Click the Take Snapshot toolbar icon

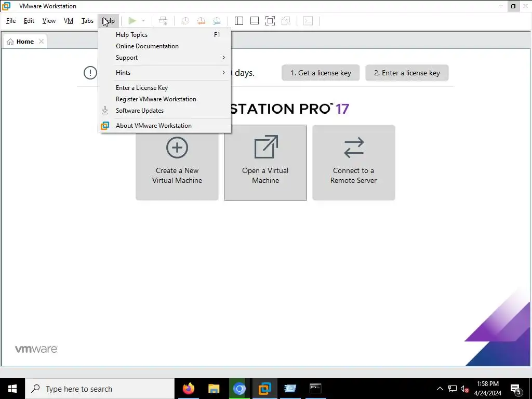pos(185,21)
